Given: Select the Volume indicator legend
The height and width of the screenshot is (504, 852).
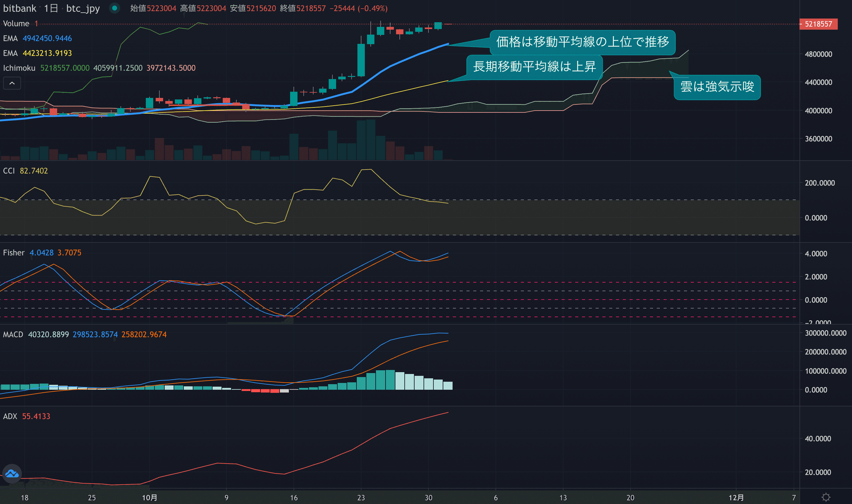Looking at the screenshot, I should (16, 24).
